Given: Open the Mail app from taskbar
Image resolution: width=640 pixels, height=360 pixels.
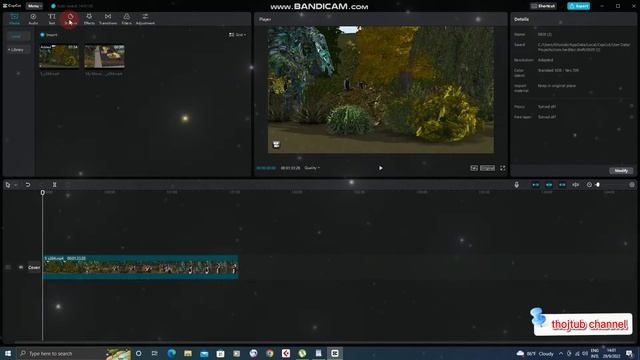Looking at the screenshot, I should pyautogui.click(x=204, y=353).
